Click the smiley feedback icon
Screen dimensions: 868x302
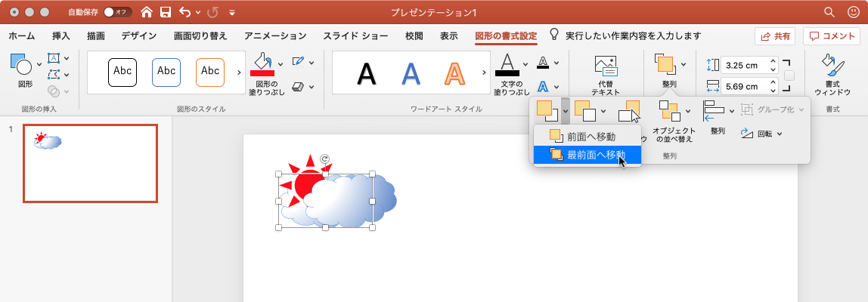click(x=853, y=11)
